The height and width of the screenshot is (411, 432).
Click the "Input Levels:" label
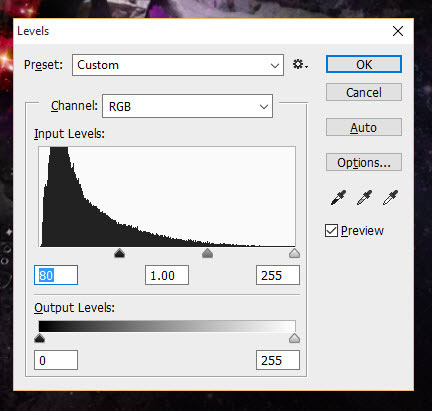[x=69, y=134]
